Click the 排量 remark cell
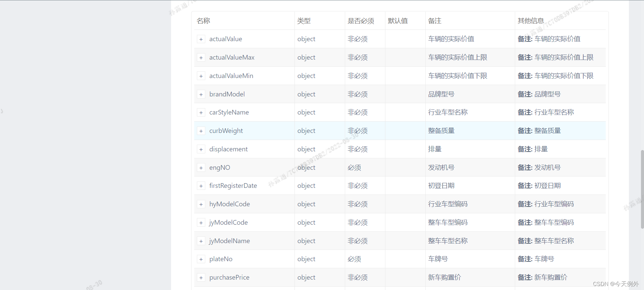 pos(435,149)
